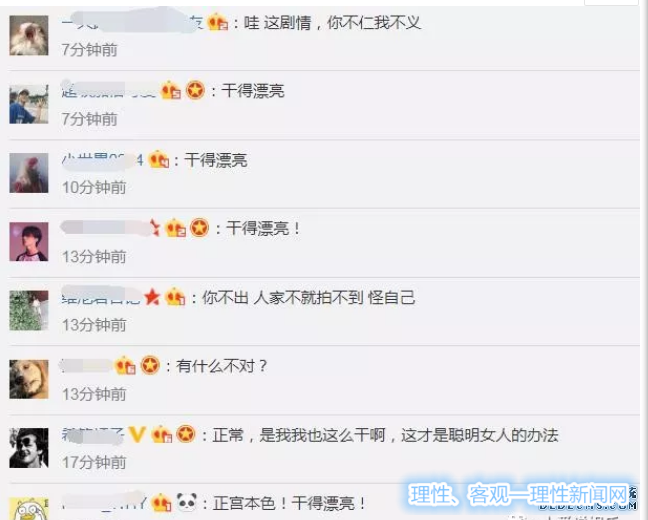Viewport: 648px width, 520px height.
Task: Click red star icon in 你不出 comment
Action: (x=152, y=296)
